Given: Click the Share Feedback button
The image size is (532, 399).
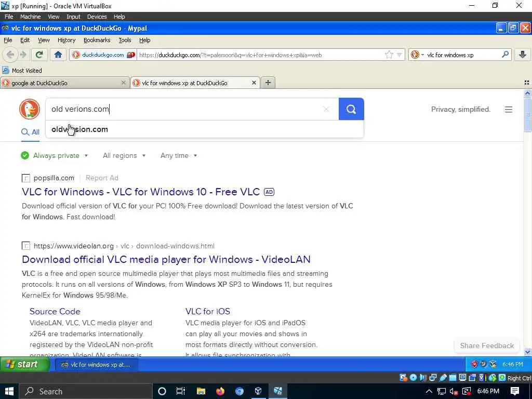Looking at the screenshot, I should tap(487, 345).
